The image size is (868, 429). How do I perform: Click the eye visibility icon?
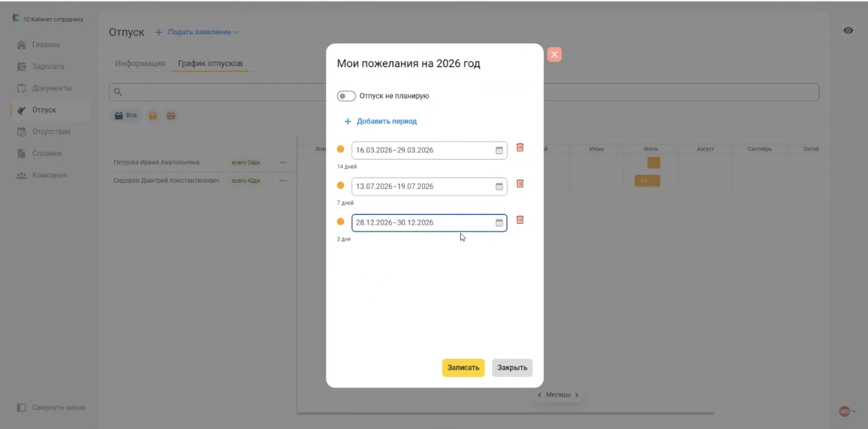(x=848, y=30)
